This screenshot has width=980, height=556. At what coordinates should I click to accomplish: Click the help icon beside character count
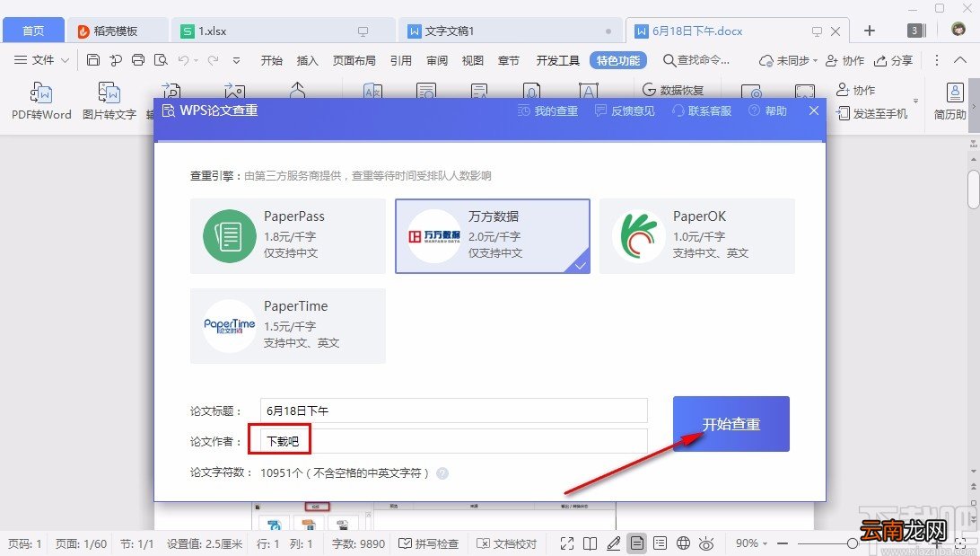tap(442, 473)
